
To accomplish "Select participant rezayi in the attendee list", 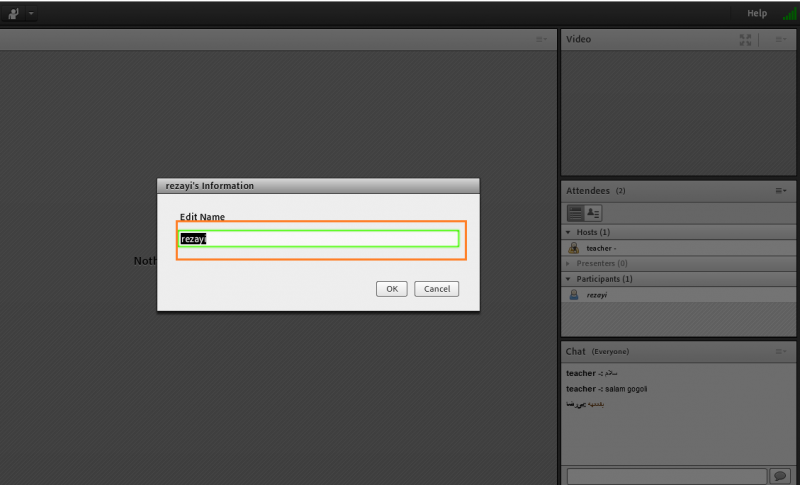I will [x=596, y=295].
